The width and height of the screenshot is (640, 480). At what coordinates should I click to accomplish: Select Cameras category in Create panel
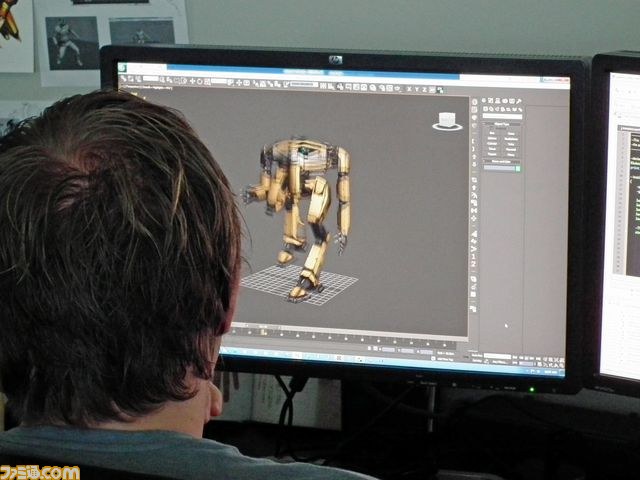503,109
